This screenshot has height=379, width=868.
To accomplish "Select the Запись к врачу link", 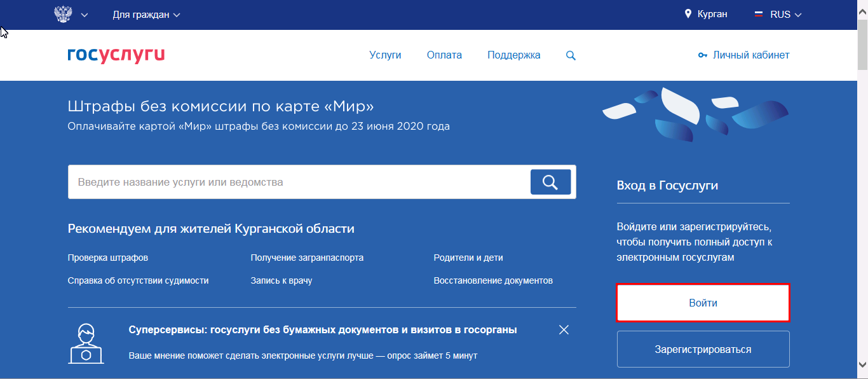I will [281, 280].
